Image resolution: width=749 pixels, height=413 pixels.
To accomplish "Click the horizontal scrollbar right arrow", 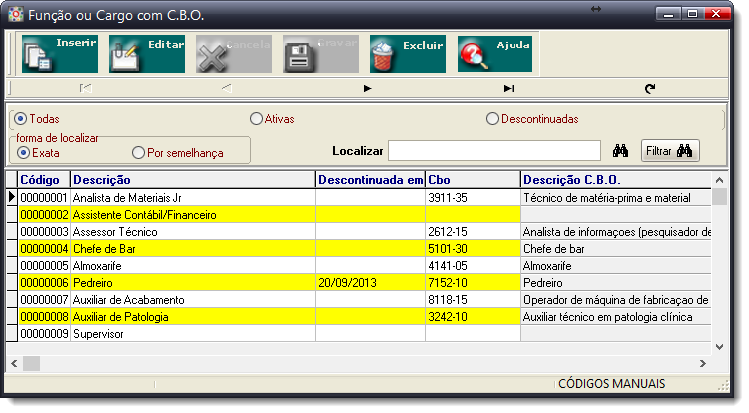I will tap(703, 364).
